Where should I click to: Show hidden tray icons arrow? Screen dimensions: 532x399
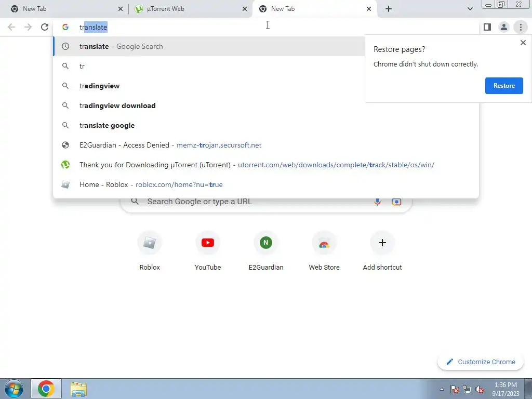pyautogui.click(x=442, y=389)
